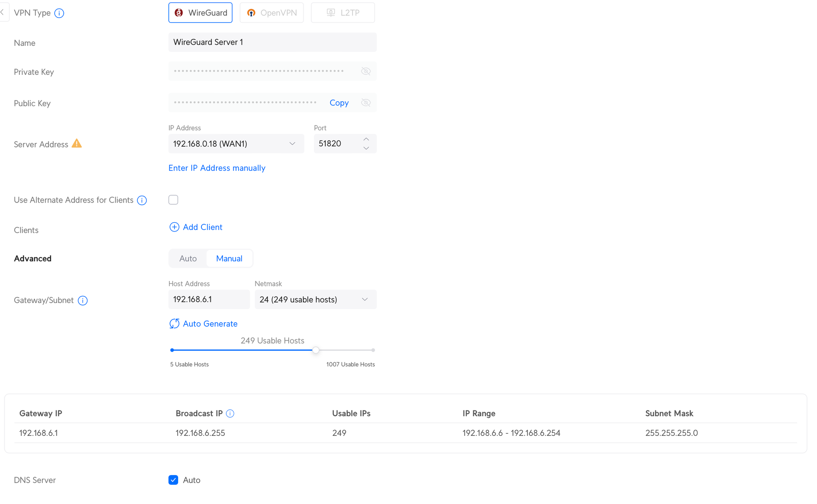Click the Usable Hosts slider handle
Screen dimensions: 817x504
(316, 350)
